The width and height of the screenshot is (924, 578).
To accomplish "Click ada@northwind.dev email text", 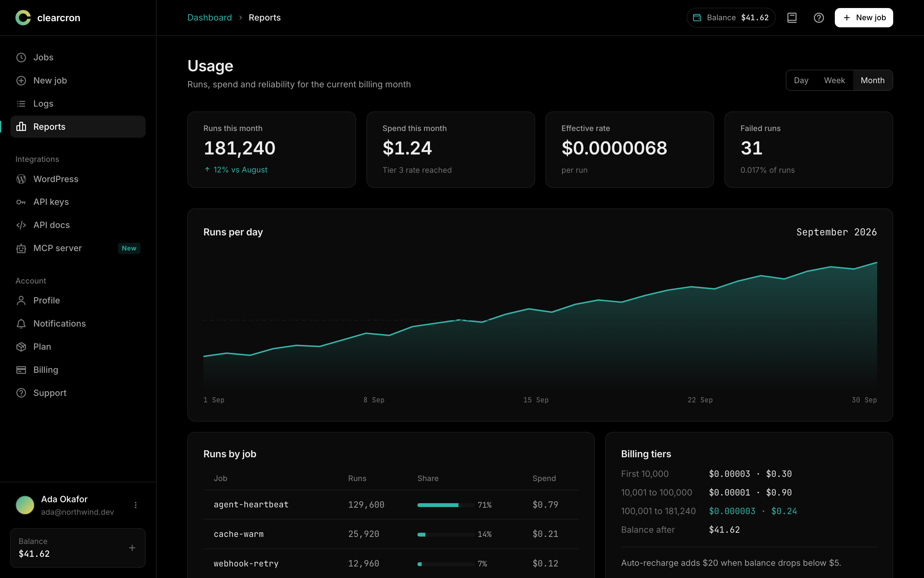I will [78, 512].
